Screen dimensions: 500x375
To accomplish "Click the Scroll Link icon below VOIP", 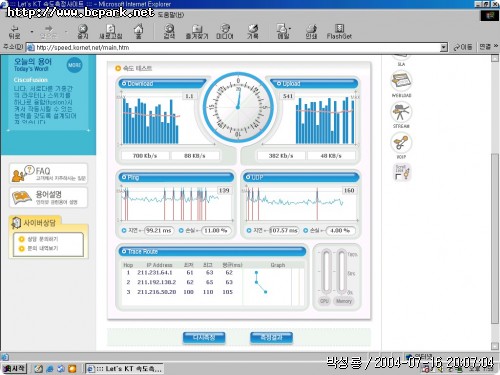I will point(402,173).
